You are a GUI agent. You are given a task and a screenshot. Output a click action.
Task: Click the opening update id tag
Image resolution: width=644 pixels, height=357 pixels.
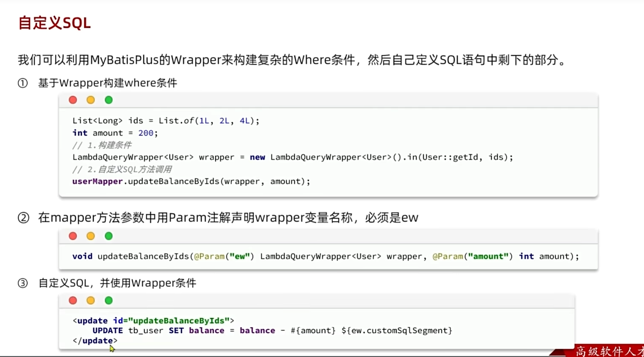(153, 320)
